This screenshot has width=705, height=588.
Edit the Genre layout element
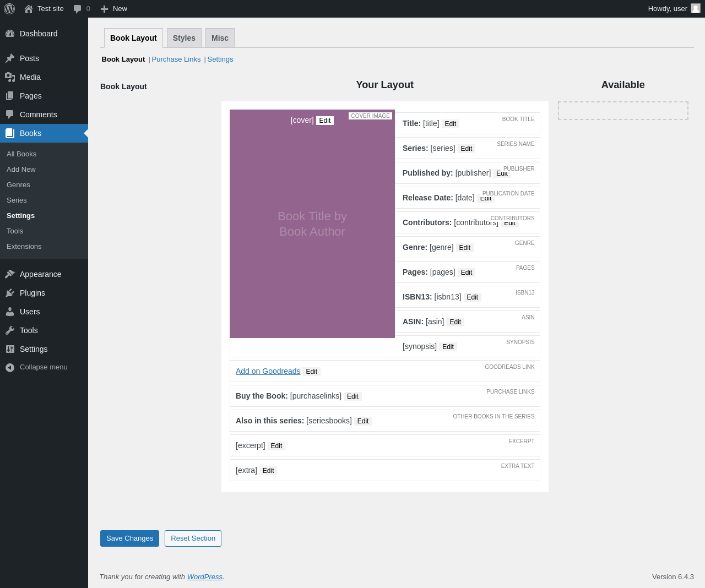[x=465, y=248]
